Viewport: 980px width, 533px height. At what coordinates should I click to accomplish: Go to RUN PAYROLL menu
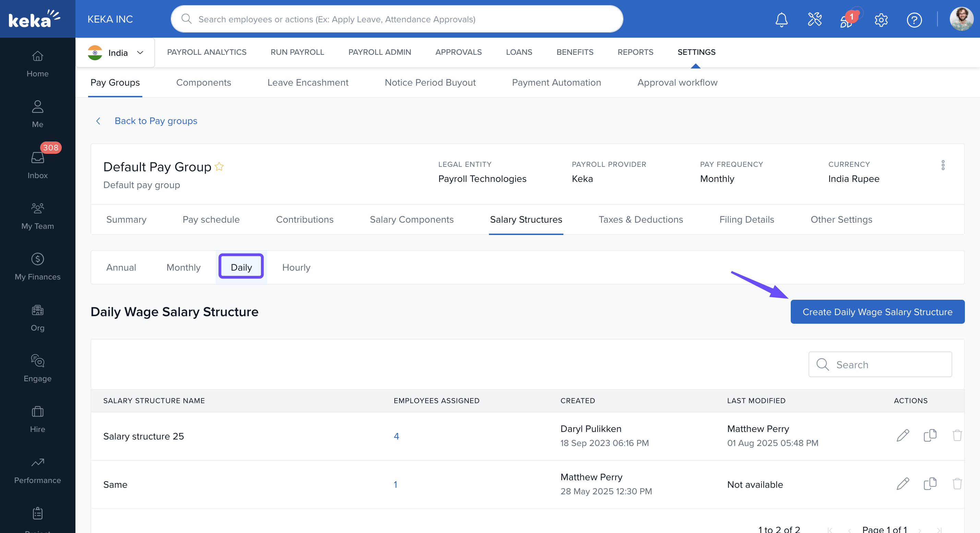point(297,52)
